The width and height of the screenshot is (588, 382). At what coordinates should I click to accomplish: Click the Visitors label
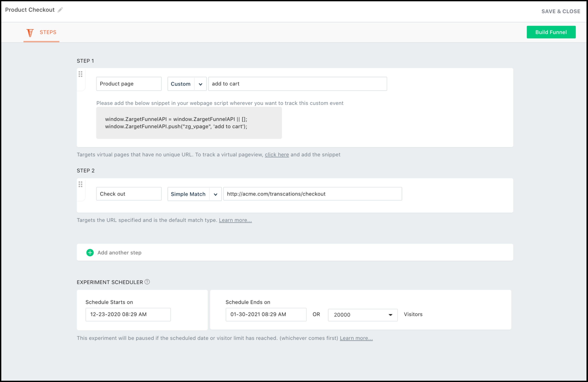pos(413,314)
